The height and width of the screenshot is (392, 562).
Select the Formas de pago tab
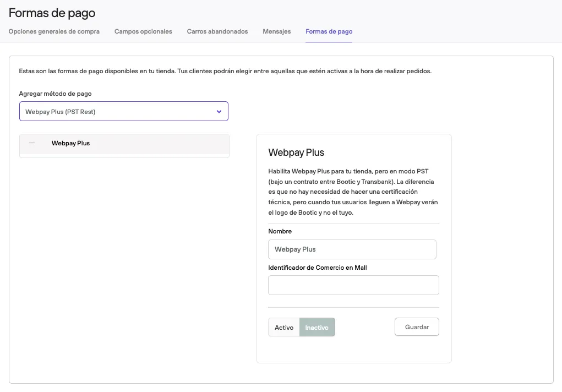(329, 31)
